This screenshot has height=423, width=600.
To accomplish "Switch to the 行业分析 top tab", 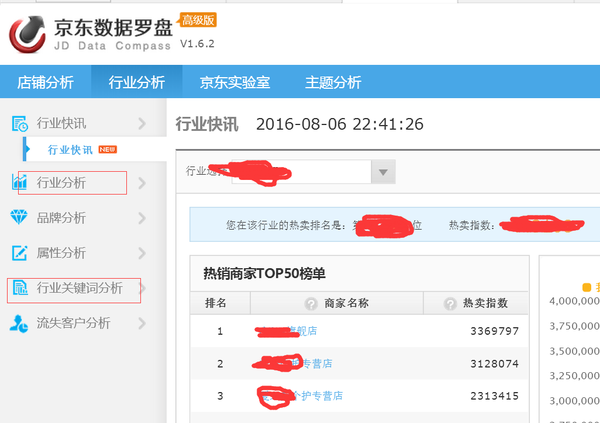I will coord(137,82).
